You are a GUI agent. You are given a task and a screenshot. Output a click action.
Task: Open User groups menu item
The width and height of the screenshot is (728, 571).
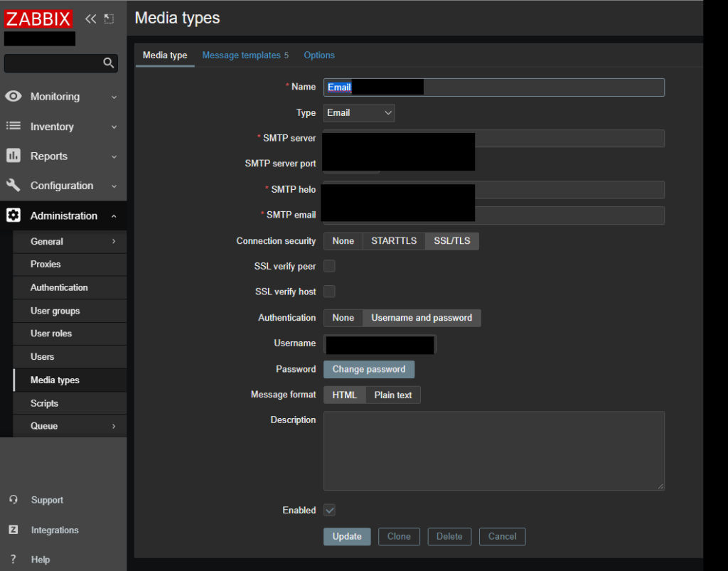tap(70, 311)
